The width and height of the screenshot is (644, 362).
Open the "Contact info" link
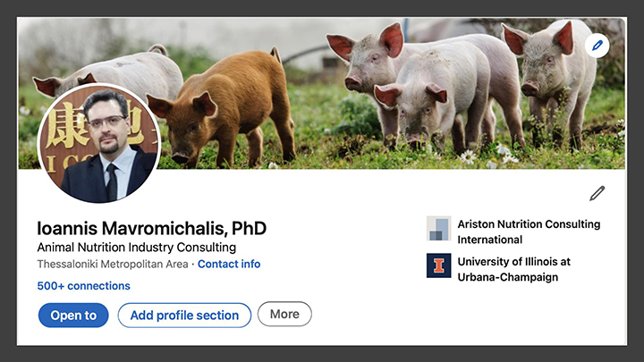tap(229, 264)
